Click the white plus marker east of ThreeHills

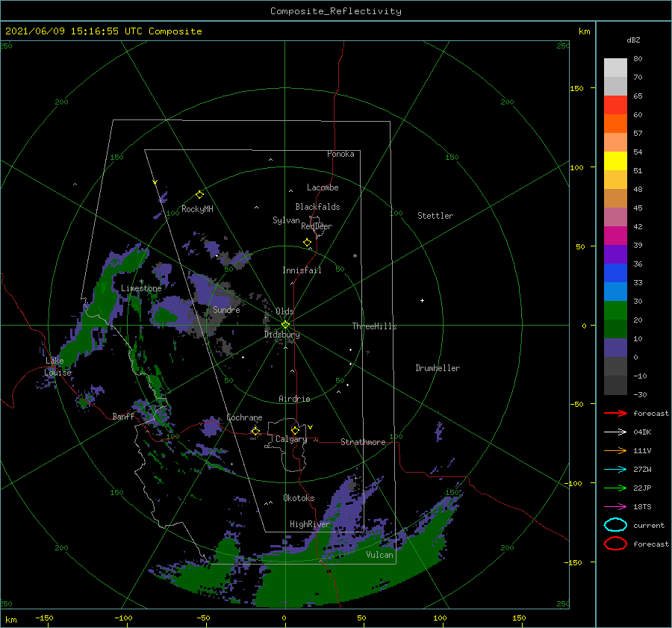(x=422, y=300)
